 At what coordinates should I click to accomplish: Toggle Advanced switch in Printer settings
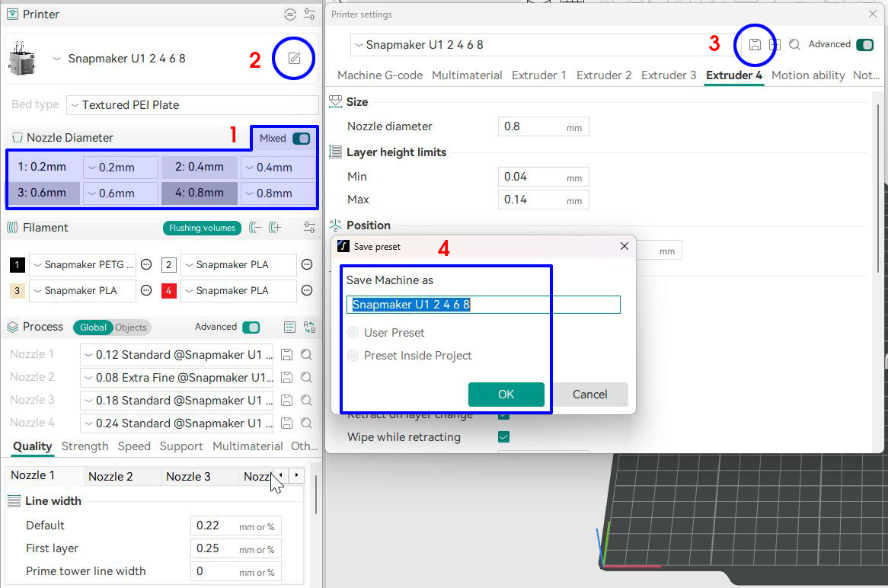coord(865,45)
